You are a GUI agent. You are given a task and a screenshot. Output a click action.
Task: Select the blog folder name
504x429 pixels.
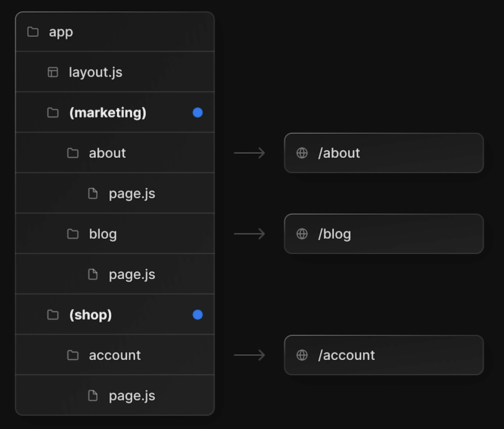pyautogui.click(x=103, y=234)
